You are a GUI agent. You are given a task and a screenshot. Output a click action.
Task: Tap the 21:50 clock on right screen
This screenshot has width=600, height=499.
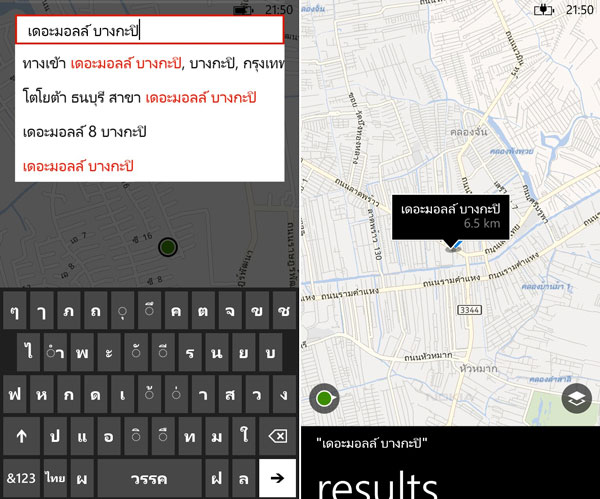[x=579, y=10]
